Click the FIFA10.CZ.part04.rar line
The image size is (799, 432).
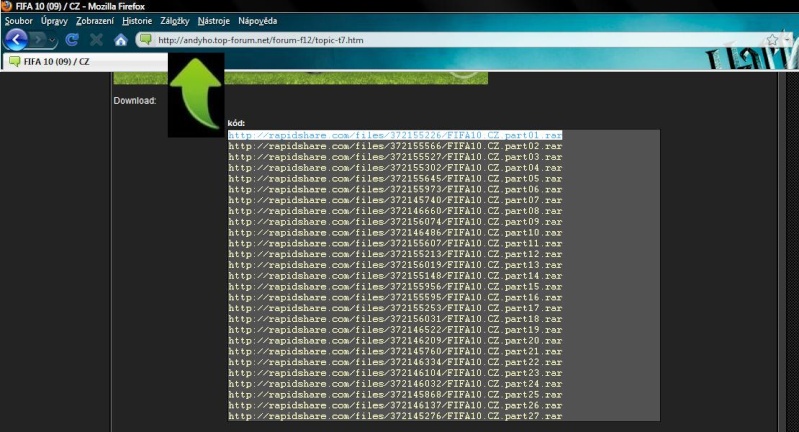[395, 168]
